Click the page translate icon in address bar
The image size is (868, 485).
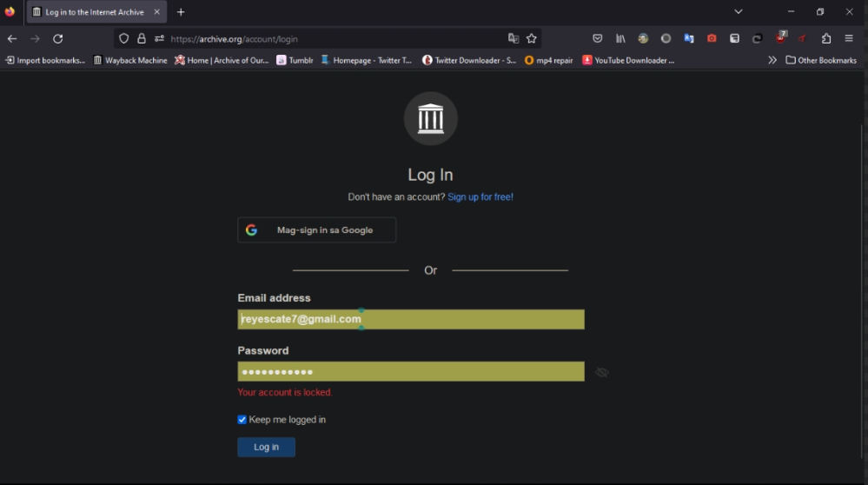point(514,38)
